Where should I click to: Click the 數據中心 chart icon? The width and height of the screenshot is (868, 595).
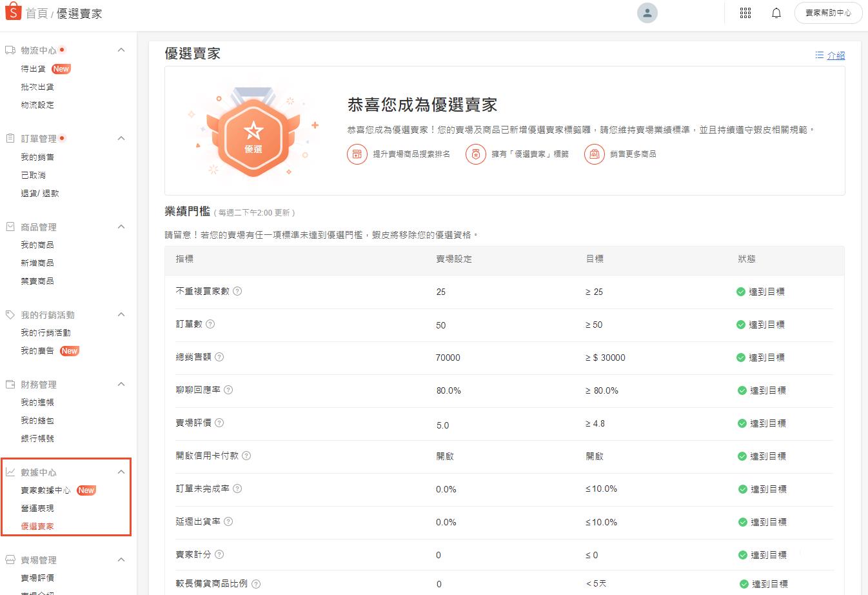tap(10, 472)
